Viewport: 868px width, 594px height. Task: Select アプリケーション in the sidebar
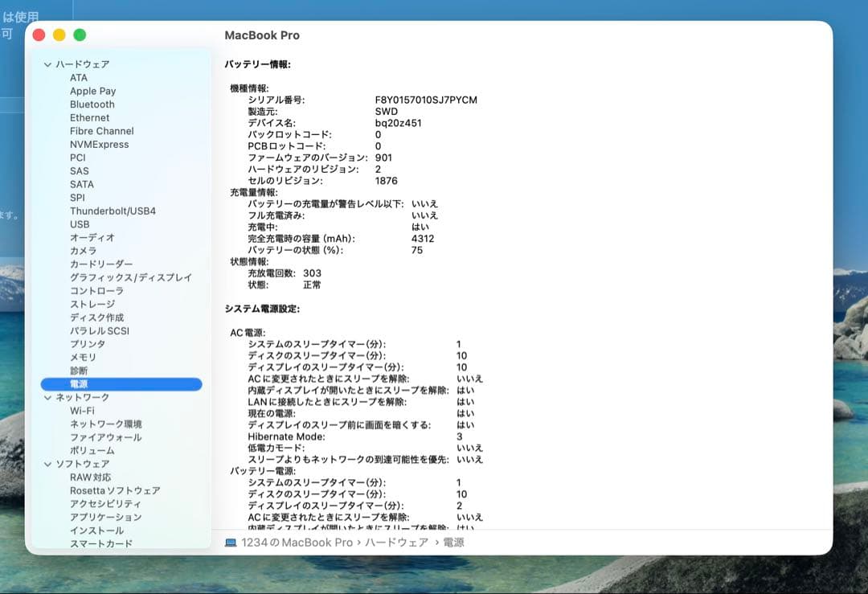click(x=106, y=517)
